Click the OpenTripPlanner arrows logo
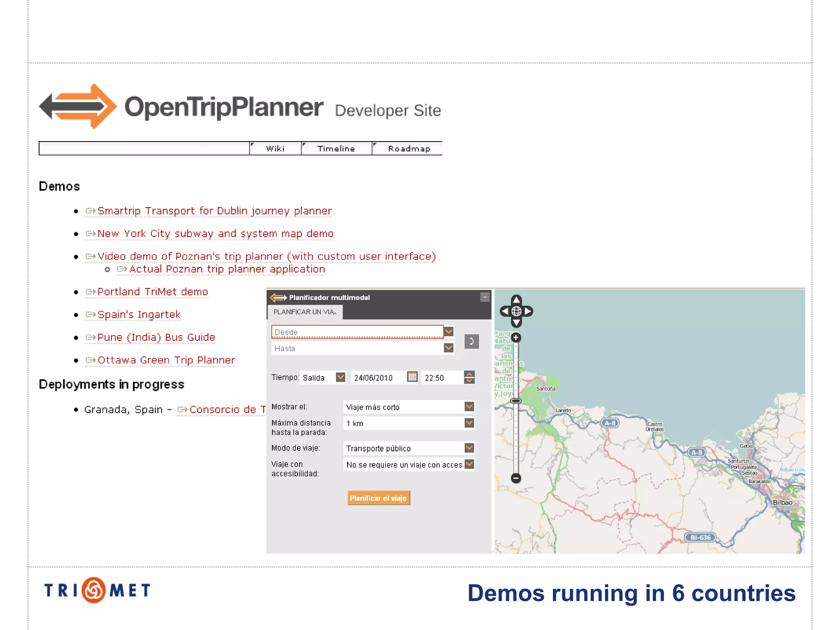 click(x=78, y=106)
